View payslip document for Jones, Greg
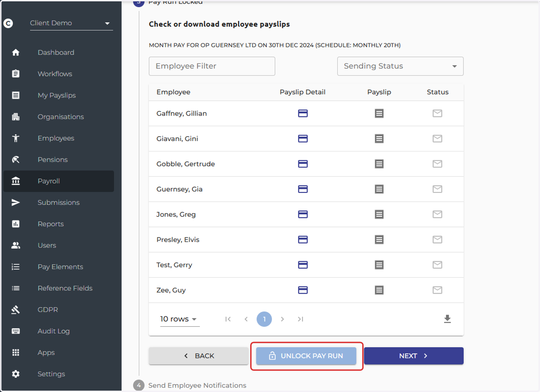This screenshot has height=392, width=540. pos(379,214)
